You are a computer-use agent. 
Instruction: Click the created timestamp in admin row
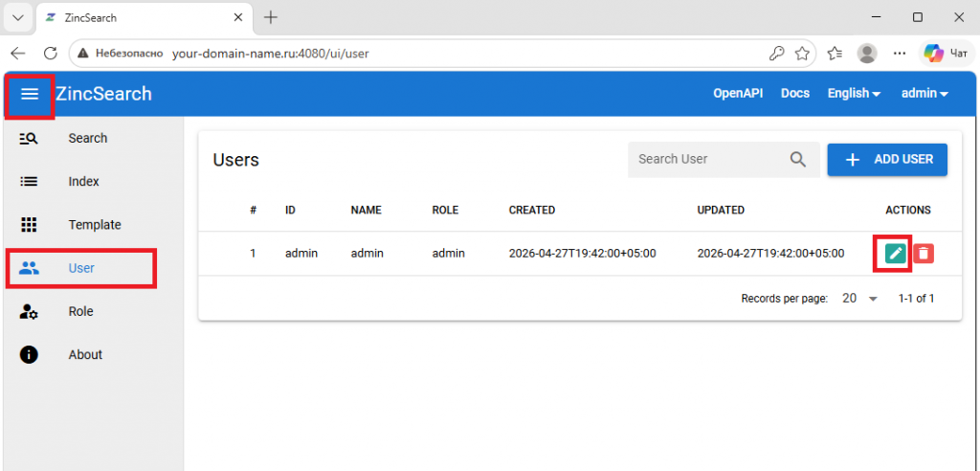pyautogui.click(x=583, y=254)
